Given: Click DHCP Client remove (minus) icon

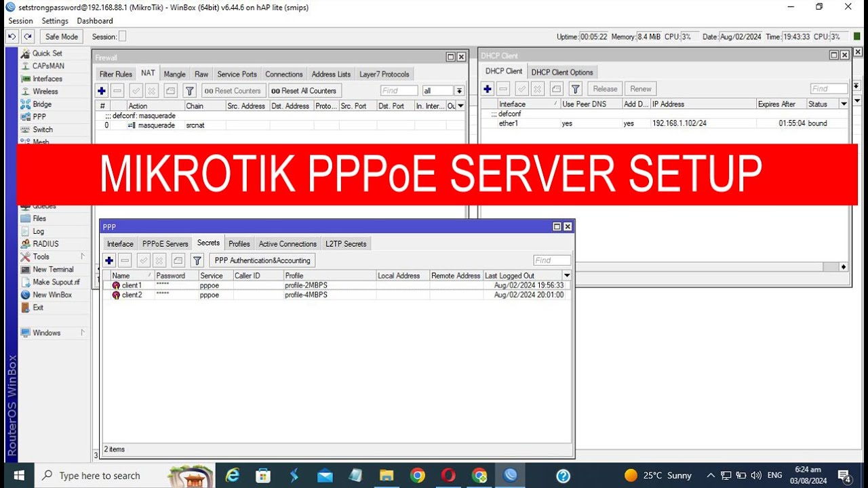Looking at the screenshot, I should tap(503, 89).
